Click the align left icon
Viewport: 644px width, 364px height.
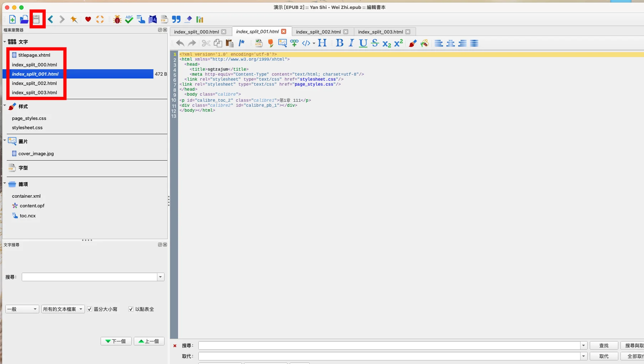[x=439, y=43]
